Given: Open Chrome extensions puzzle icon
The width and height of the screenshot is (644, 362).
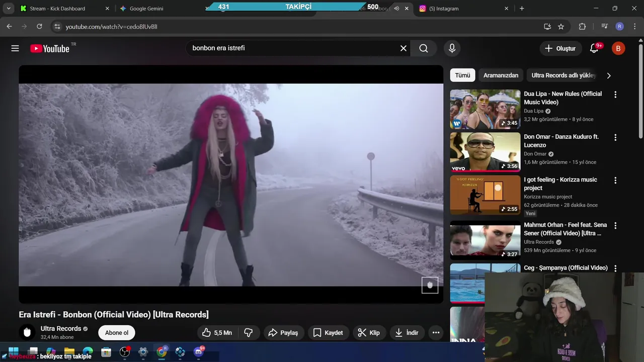Looking at the screenshot, I should (x=582, y=27).
